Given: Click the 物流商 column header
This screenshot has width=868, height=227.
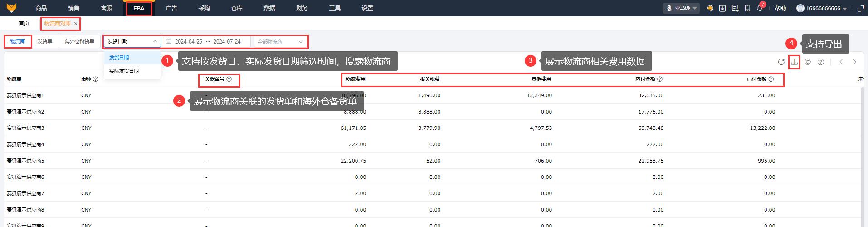Looking at the screenshot, I should tap(14, 79).
